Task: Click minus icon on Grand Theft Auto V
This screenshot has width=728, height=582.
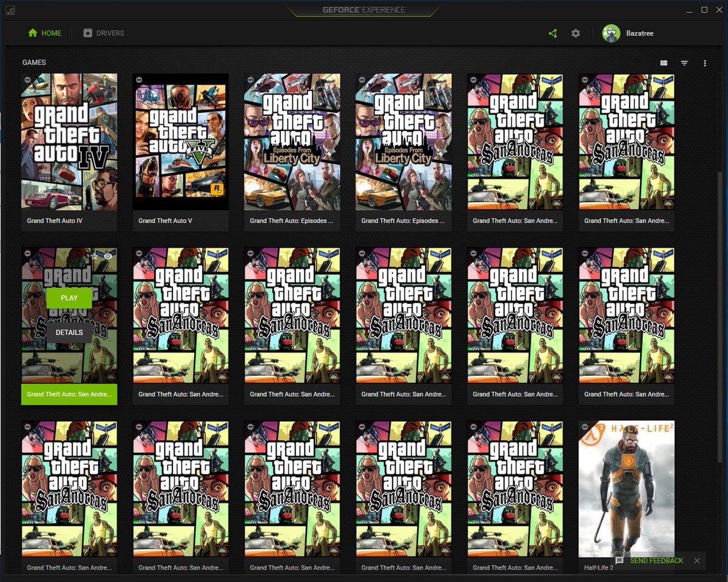Action: (139, 80)
